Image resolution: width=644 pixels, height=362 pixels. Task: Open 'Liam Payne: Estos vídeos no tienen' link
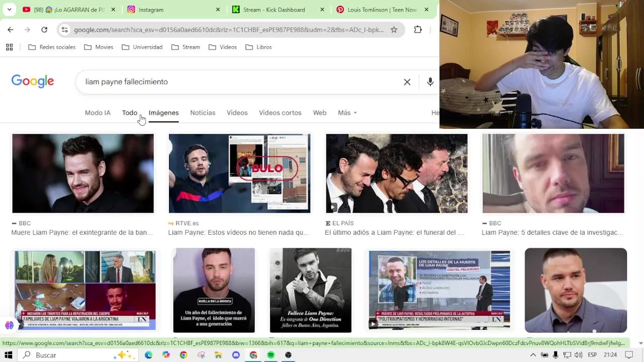[x=239, y=232]
